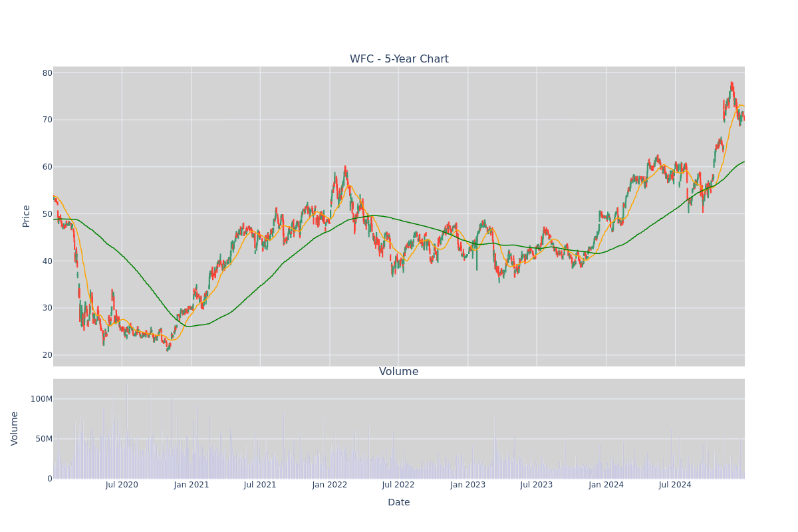The image size is (798, 532).
Task: Click the 'Volume' subplot title
Action: (x=399, y=372)
